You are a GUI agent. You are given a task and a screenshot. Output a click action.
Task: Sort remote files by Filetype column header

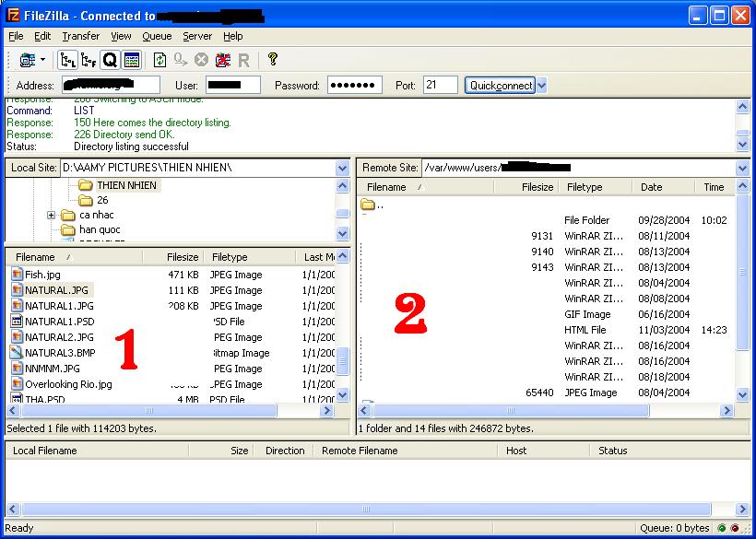tap(596, 187)
